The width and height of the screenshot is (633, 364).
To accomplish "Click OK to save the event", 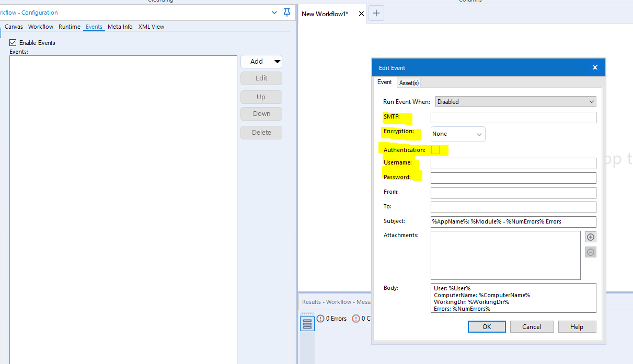I will (486, 326).
